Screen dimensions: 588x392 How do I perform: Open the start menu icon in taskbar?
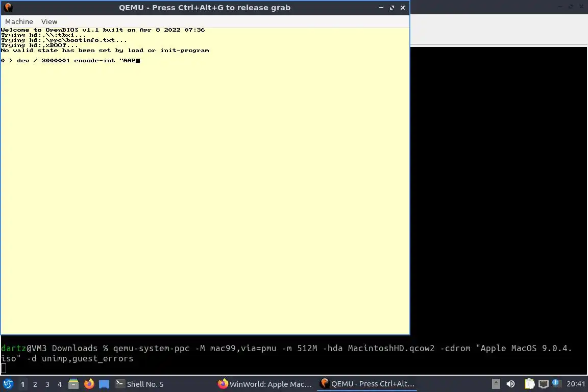(8, 384)
